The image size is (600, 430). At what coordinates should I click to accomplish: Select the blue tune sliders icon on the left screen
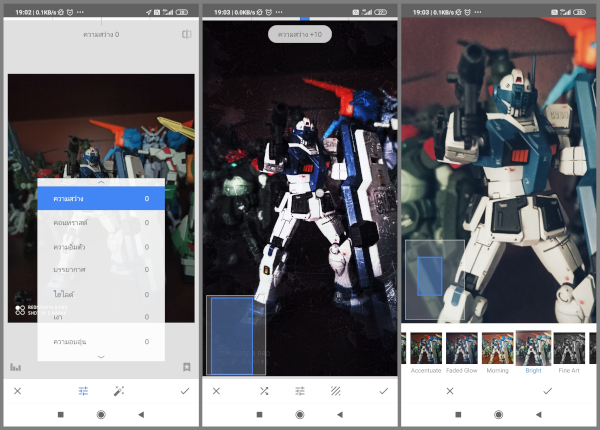point(83,391)
